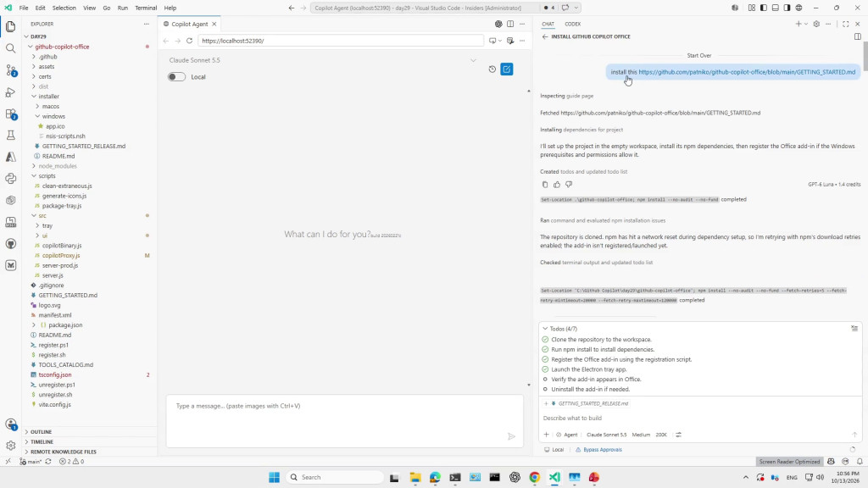The height and width of the screenshot is (488, 868).
Task: Go back from Install GitHub Copilot Office chat
Action: [x=545, y=36]
